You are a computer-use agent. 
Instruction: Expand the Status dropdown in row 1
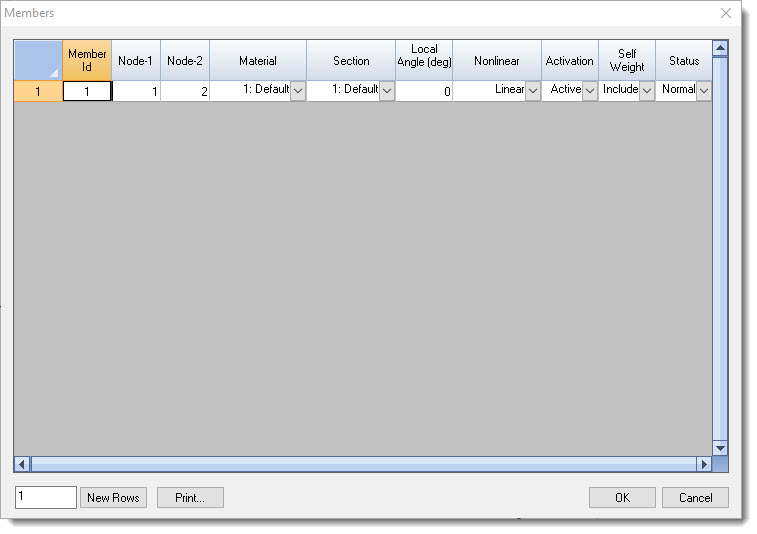[704, 91]
